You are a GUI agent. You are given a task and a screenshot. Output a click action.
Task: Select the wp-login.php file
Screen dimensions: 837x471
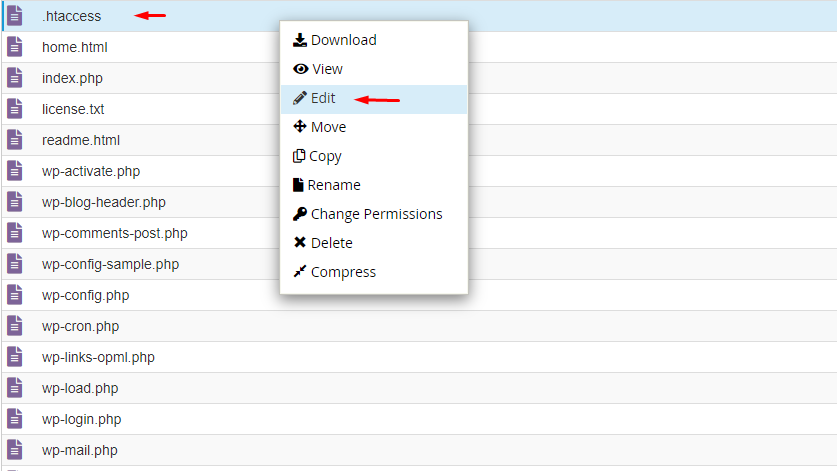418,419
